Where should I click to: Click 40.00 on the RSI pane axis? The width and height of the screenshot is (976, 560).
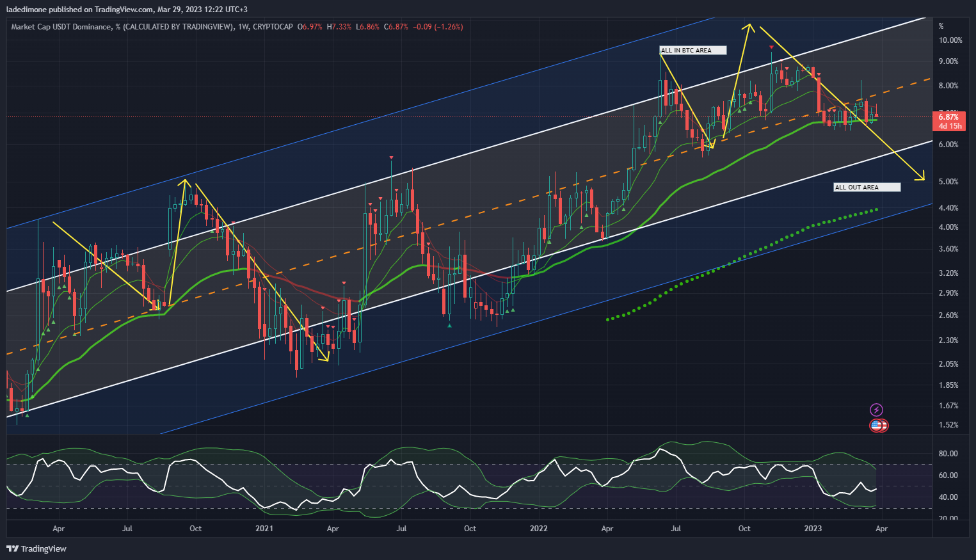coord(948,497)
